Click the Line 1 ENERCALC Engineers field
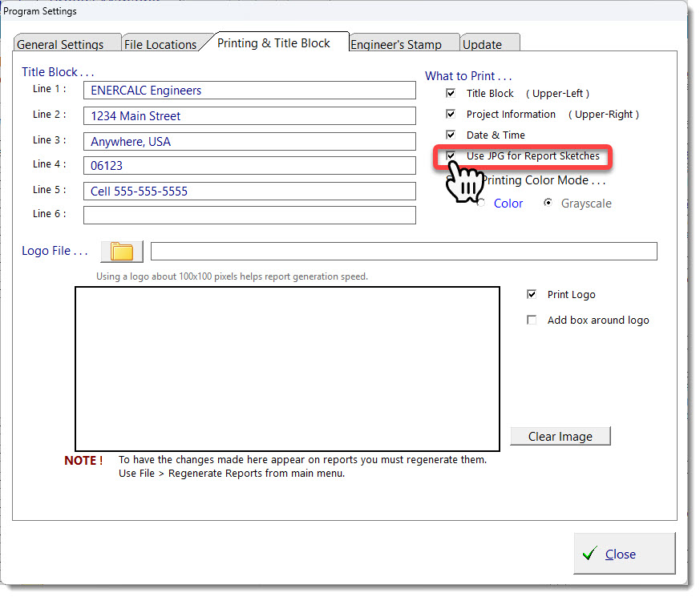This screenshot has height=597, width=700. (x=249, y=91)
